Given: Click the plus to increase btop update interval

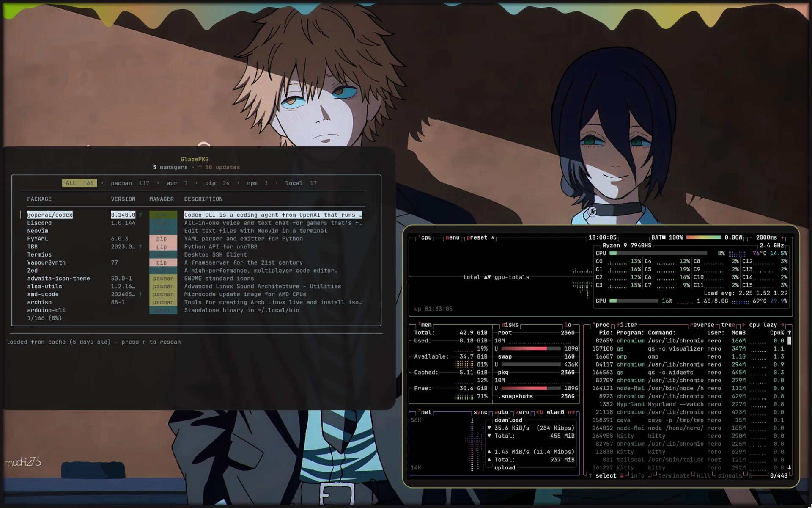Looking at the screenshot, I should [782, 237].
